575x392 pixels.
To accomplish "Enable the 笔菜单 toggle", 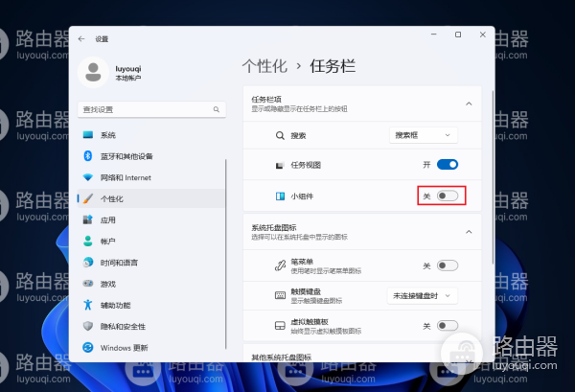I will coord(448,265).
